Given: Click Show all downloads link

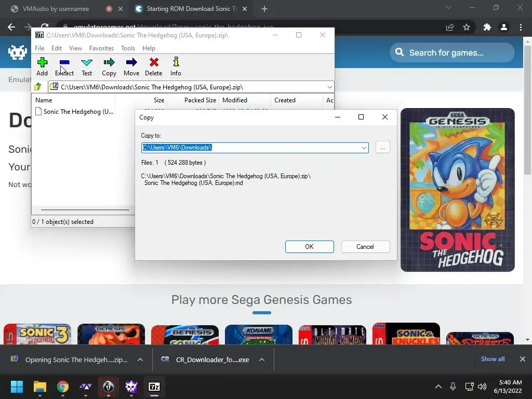Looking at the screenshot, I should tap(493, 359).
